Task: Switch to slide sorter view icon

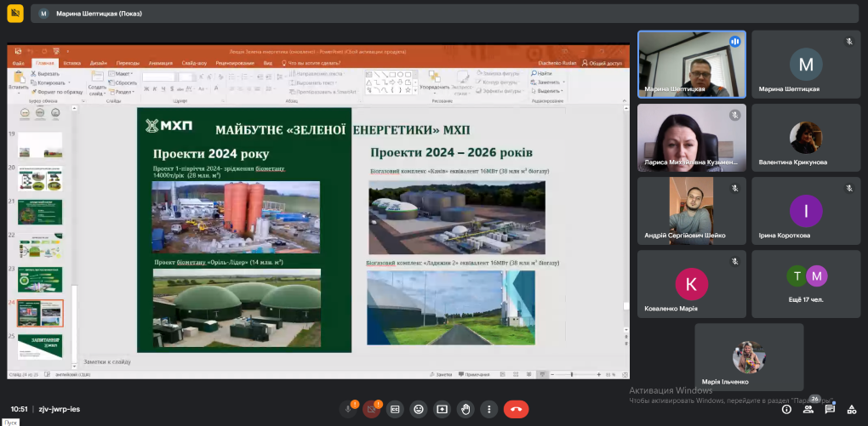Action: point(517,374)
